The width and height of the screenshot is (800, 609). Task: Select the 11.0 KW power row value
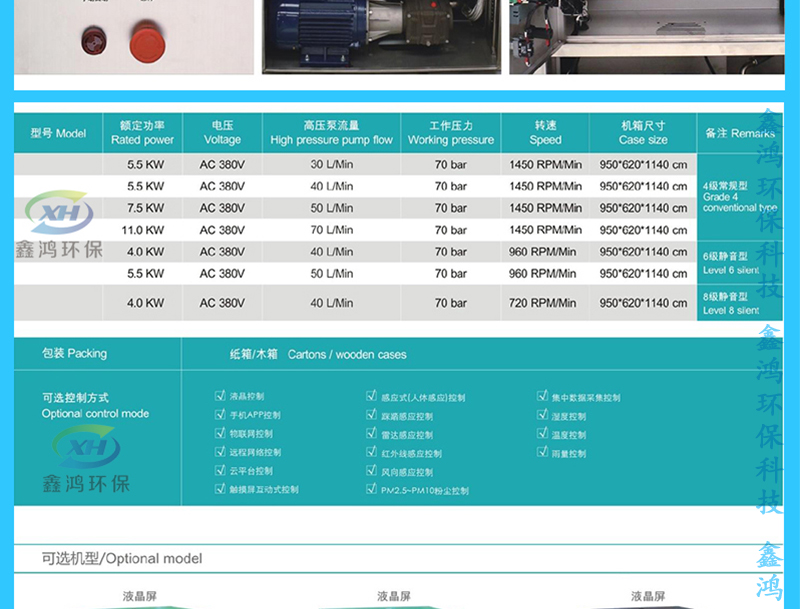(143, 230)
